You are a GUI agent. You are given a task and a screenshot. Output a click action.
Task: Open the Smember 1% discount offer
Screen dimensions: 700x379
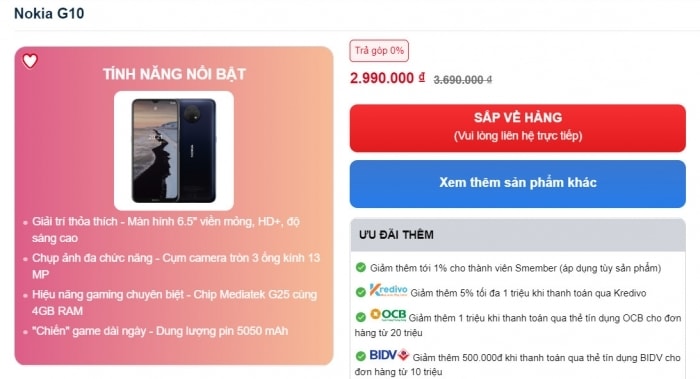pyautogui.click(x=515, y=268)
